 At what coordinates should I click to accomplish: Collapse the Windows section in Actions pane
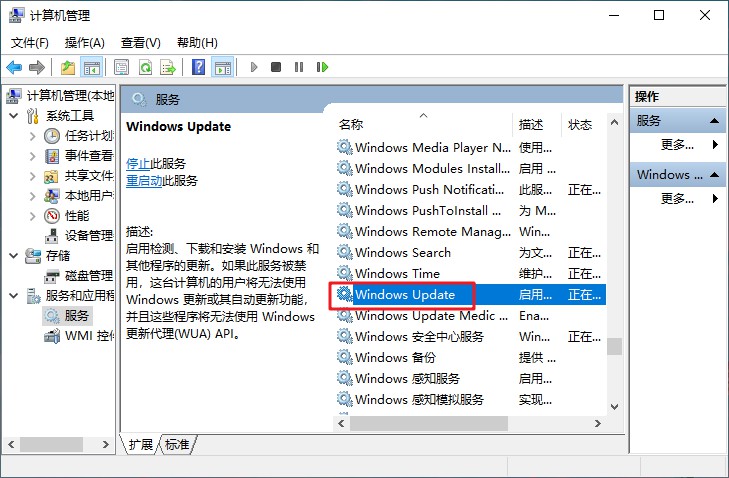[715, 175]
